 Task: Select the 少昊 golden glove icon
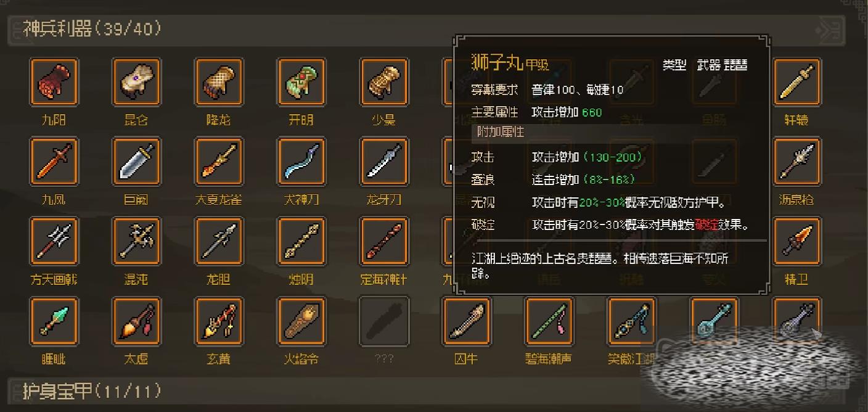pos(384,82)
